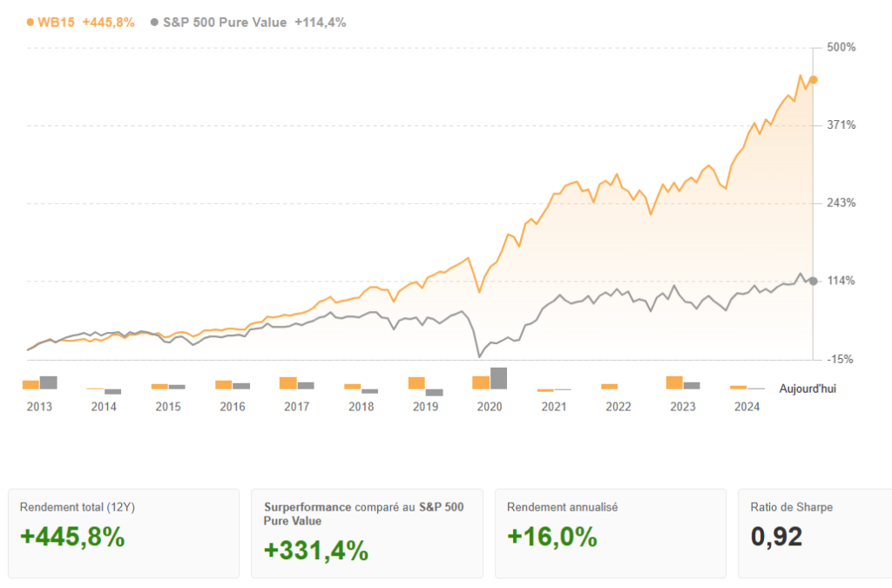Select the 2019 year label on the timeline

click(425, 407)
